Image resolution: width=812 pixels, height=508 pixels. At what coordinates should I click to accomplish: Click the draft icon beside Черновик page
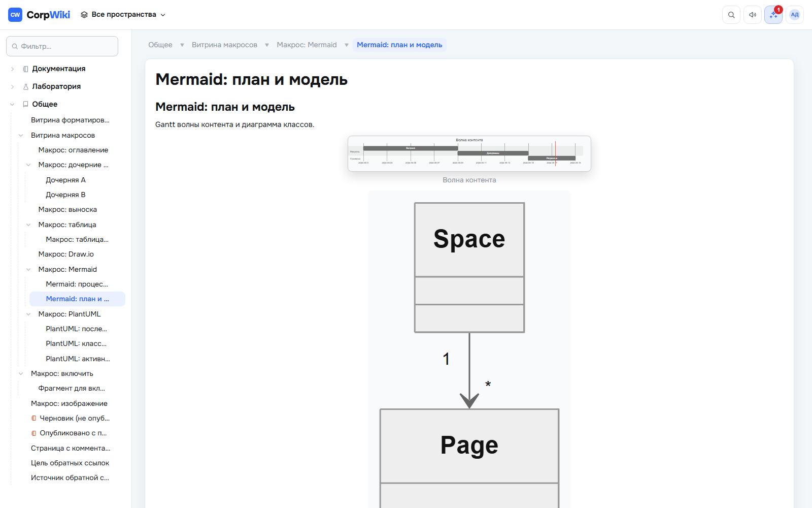pos(34,418)
